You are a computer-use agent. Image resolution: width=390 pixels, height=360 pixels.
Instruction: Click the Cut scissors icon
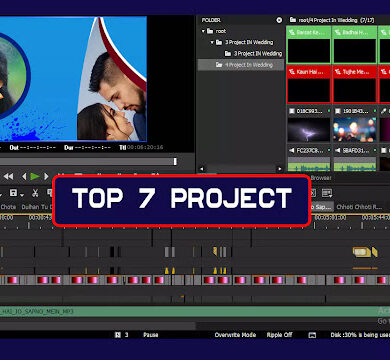click(35, 193)
